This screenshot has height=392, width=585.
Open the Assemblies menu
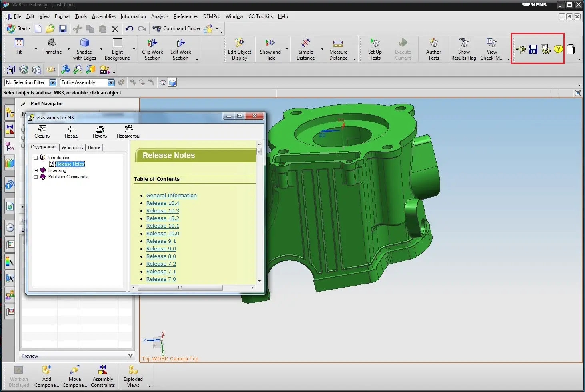tap(104, 16)
